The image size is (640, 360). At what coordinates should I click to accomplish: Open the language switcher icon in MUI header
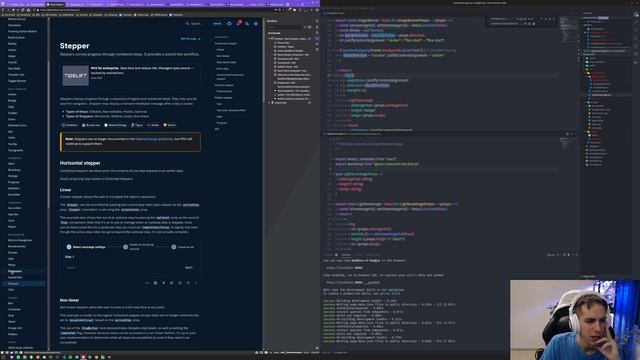[x=247, y=24]
